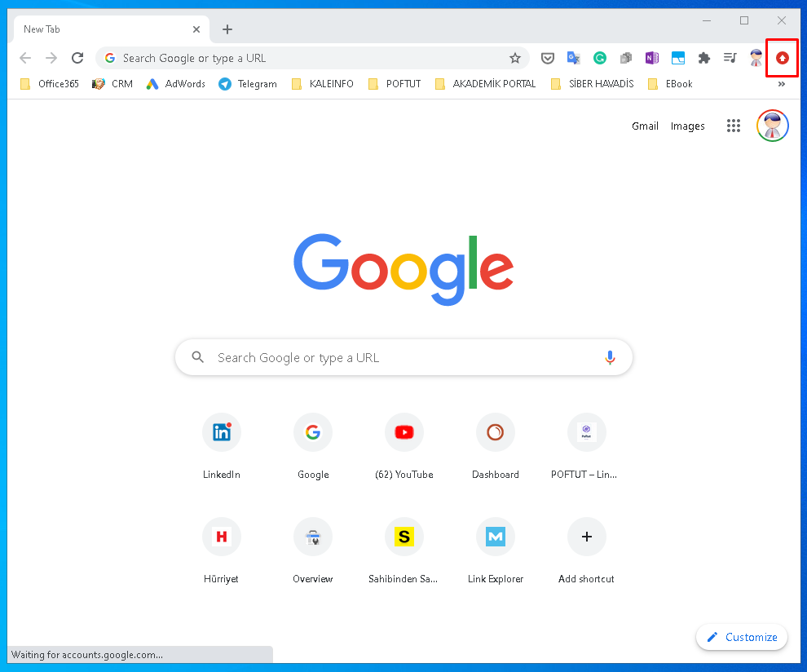This screenshot has width=807, height=672.
Task: Open the Telegram bookmark
Action: (x=248, y=84)
